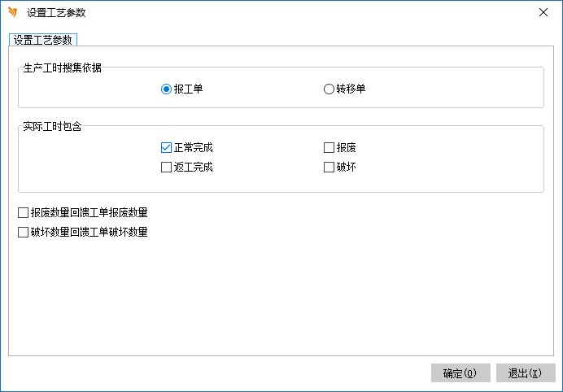Select the 报工单 radio button
This screenshot has width=563, height=392.
(166, 89)
